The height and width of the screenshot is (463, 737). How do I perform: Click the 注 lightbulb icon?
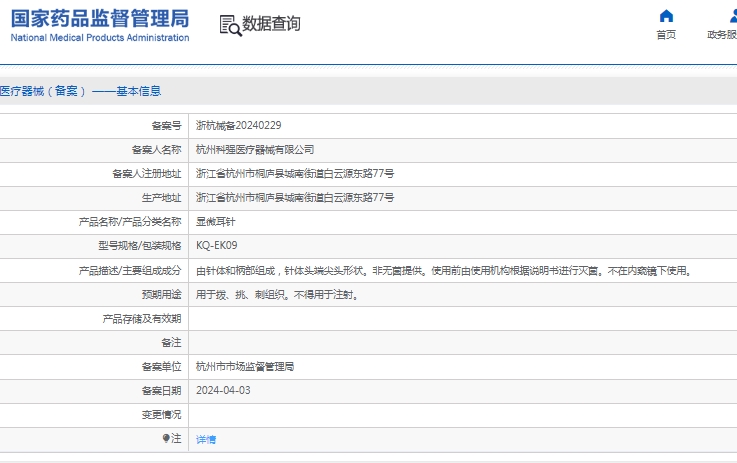(x=166, y=438)
